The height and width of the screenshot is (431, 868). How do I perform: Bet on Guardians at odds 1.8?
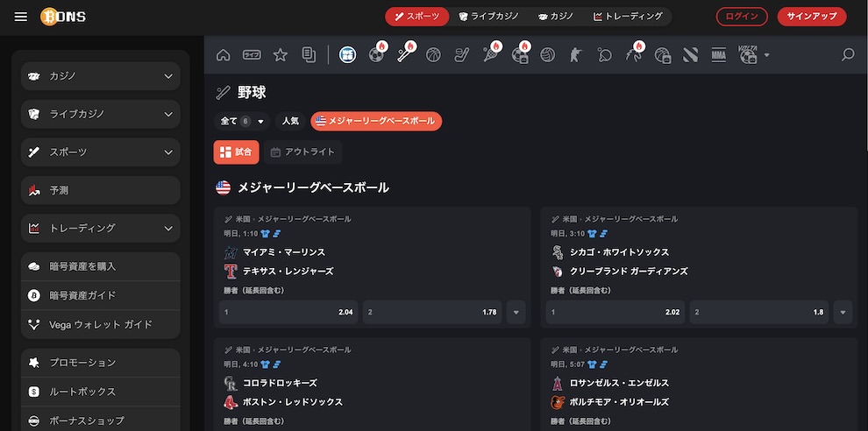[x=759, y=312]
